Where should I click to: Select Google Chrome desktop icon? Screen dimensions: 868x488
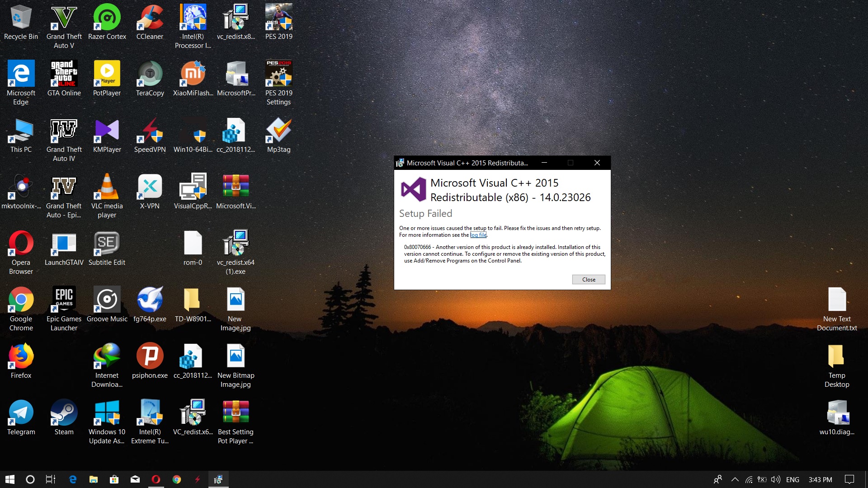pyautogui.click(x=21, y=309)
